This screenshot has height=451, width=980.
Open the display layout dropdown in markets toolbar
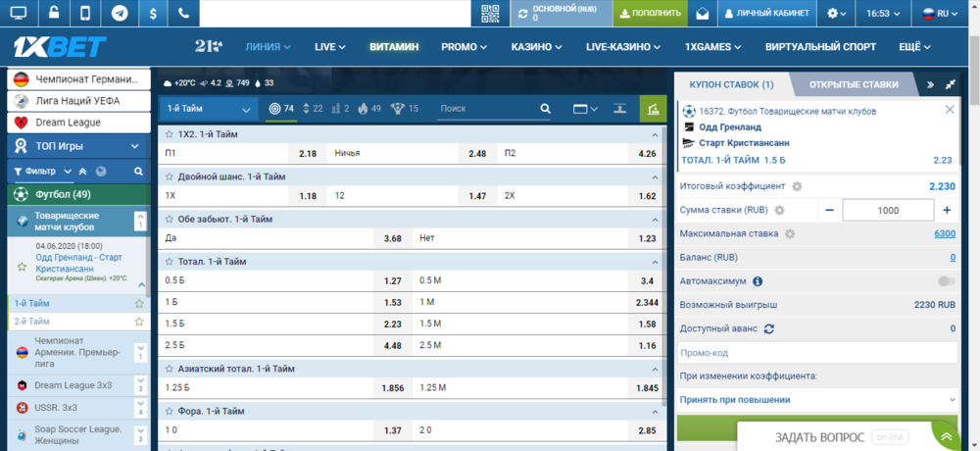[585, 108]
